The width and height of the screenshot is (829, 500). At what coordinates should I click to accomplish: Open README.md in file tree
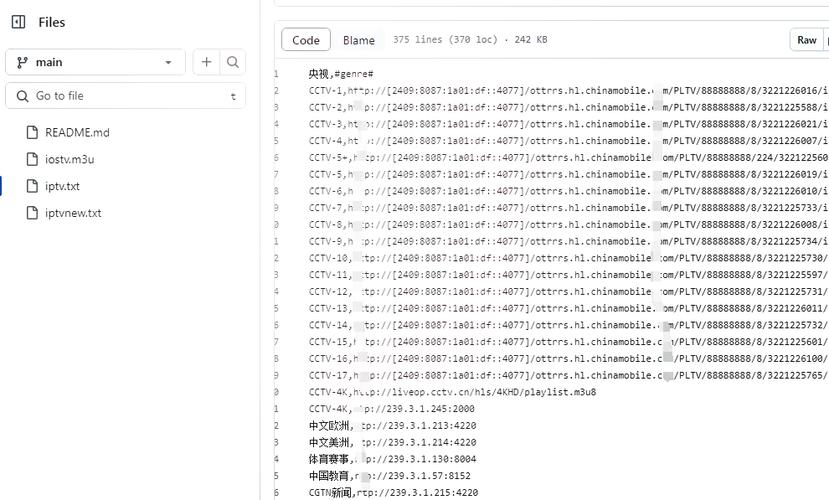coord(77,133)
